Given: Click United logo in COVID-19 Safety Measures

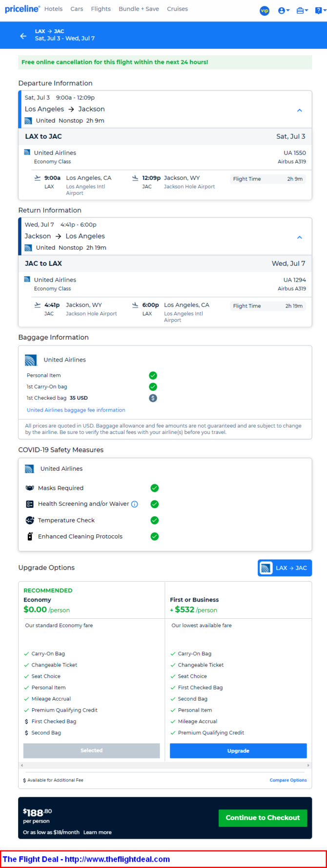Looking at the screenshot, I should coord(29,469).
